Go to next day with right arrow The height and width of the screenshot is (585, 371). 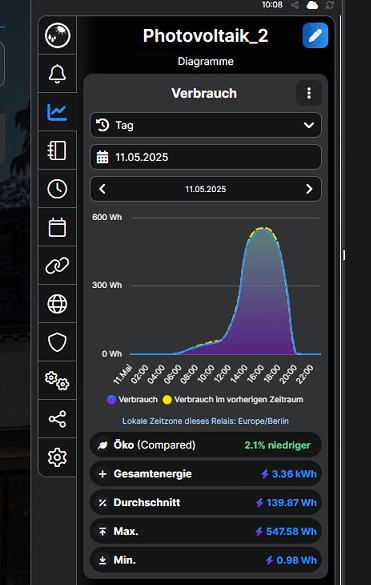click(x=309, y=189)
